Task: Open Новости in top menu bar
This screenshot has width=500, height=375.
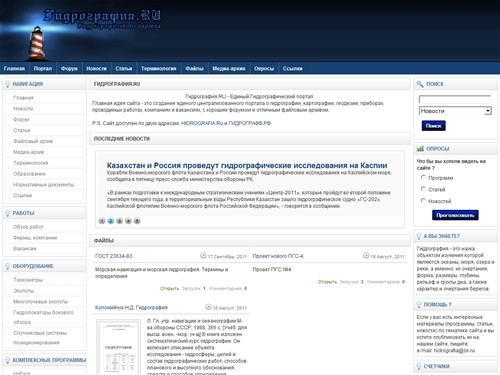Action: 96,69
